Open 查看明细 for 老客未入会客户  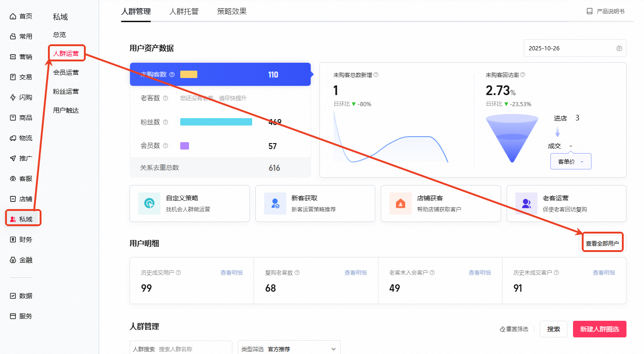[480, 273]
